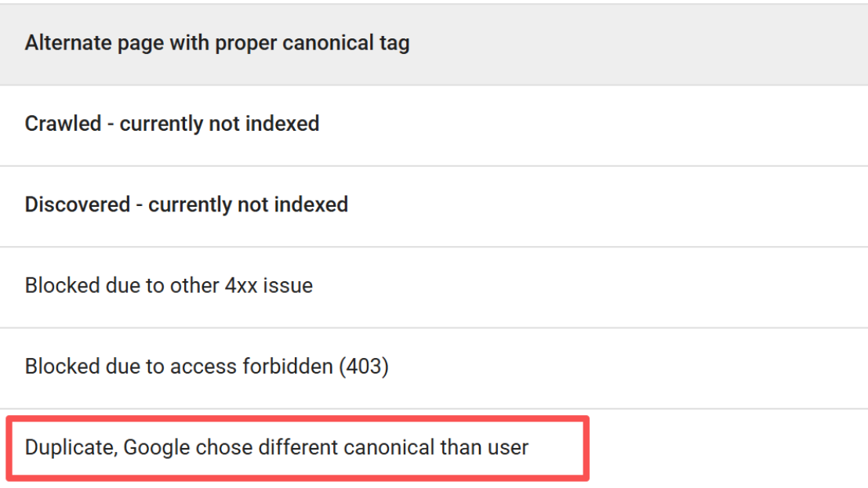Select Duplicate, Google chose different canonical than user
Screen dimensions: 868x488
(x=277, y=447)
